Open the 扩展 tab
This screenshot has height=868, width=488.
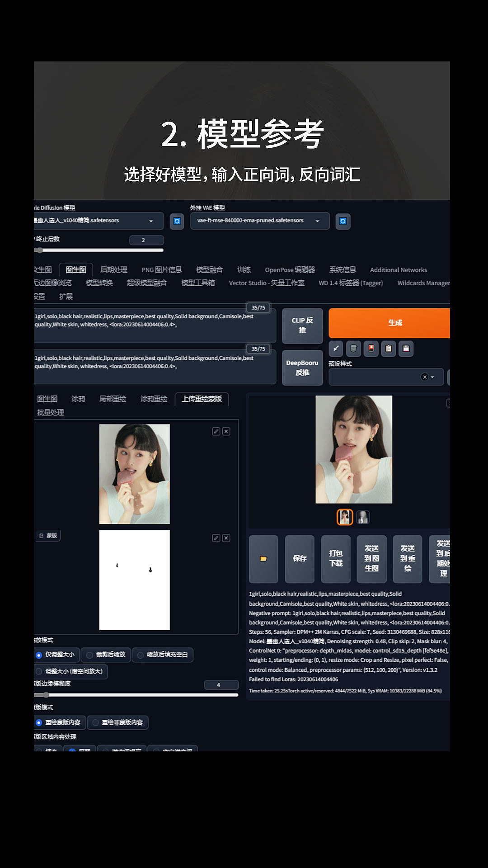(x=66, y=296)
